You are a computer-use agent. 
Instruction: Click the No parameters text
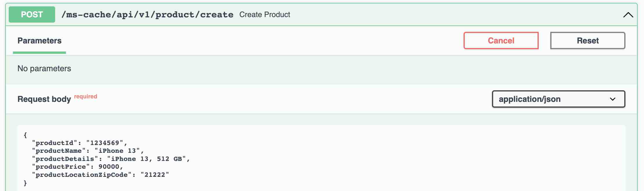(44, 68)
